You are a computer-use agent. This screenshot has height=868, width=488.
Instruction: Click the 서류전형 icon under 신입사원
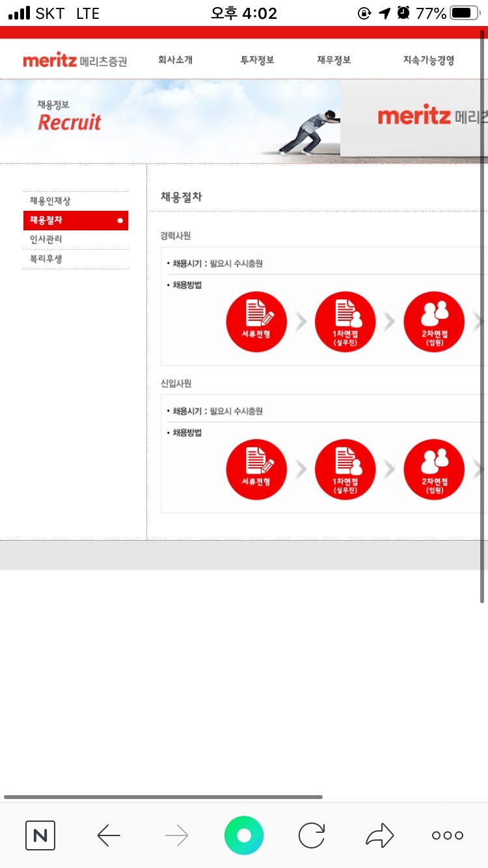[x=256, y=470]
